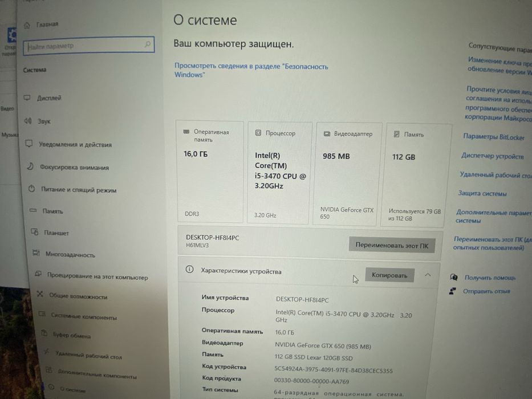Click the Отправить отзыв icon
The image size is (532, 399).
click(x=452, y=291)
